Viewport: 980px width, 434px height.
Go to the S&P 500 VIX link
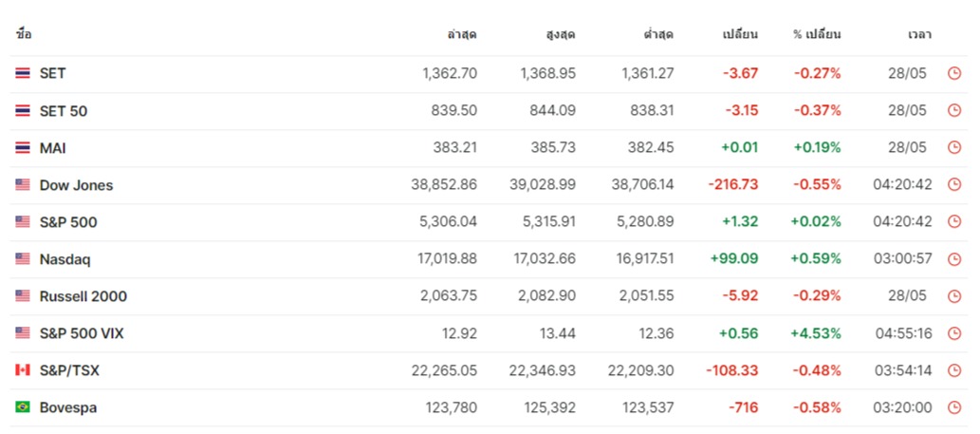click(x=82, y=333)
